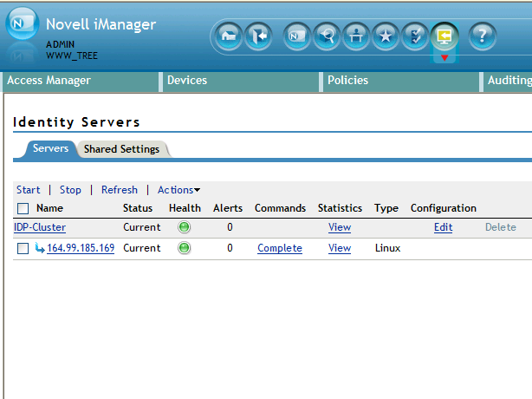Click the Complete command link
532x399 pixels.
(x=280, y=248)
